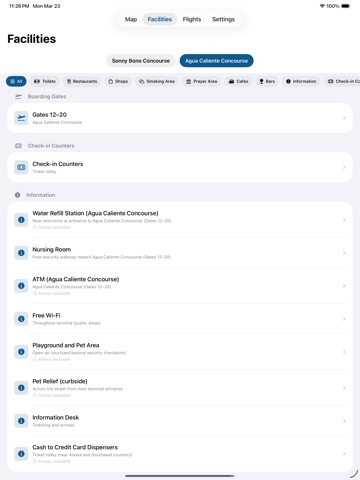This screenshot has height=480, width=360.
Task: Filter by Prayer Area
Action: 201,81
